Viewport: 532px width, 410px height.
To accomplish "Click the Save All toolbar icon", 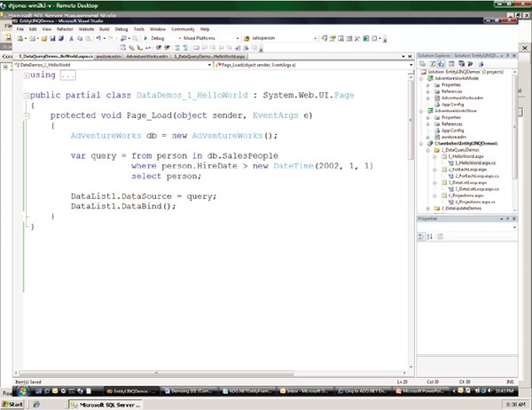I will [61, 38].
